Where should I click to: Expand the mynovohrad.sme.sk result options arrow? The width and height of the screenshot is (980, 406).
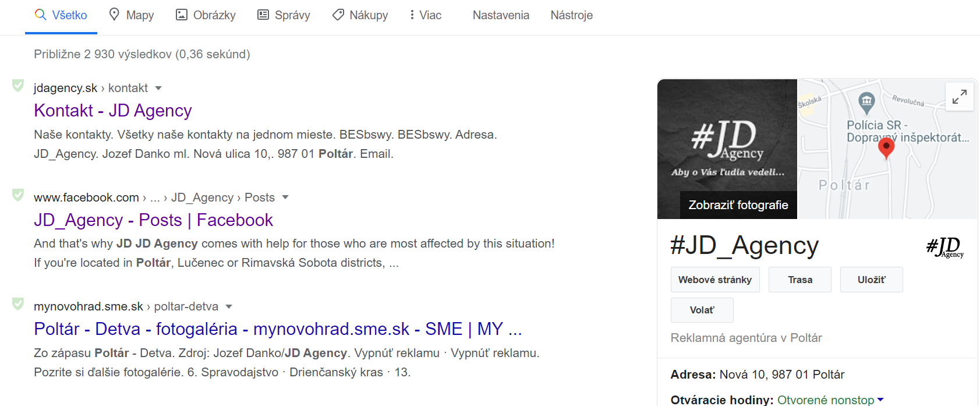[229, 306]
